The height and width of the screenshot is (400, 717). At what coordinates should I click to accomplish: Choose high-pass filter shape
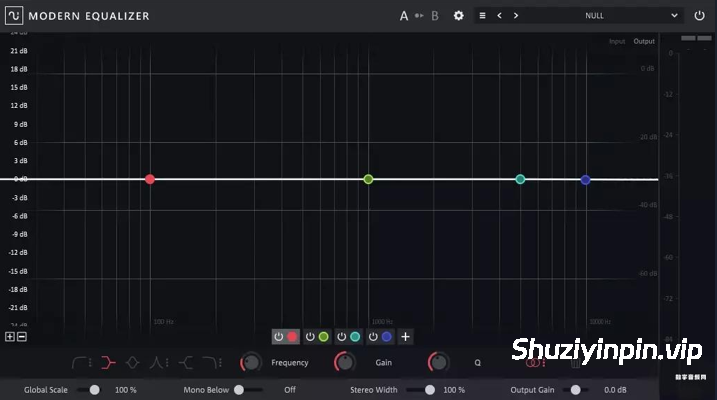[x=79, y=363]
